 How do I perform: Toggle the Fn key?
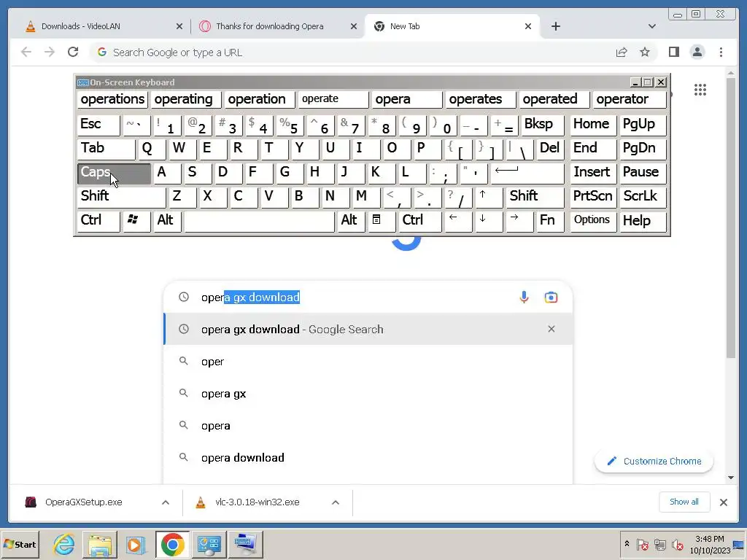[550, 220]
